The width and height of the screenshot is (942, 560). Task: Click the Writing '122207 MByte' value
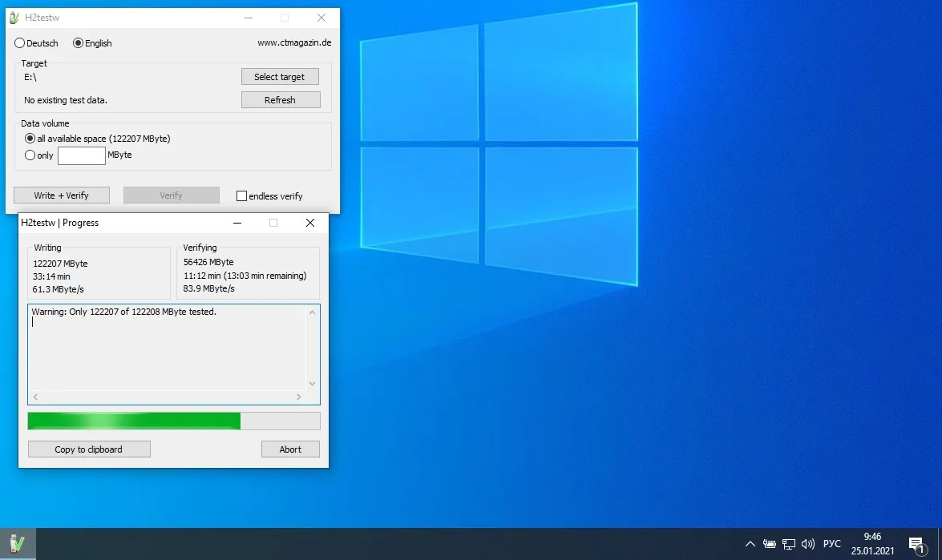[60, 264]
